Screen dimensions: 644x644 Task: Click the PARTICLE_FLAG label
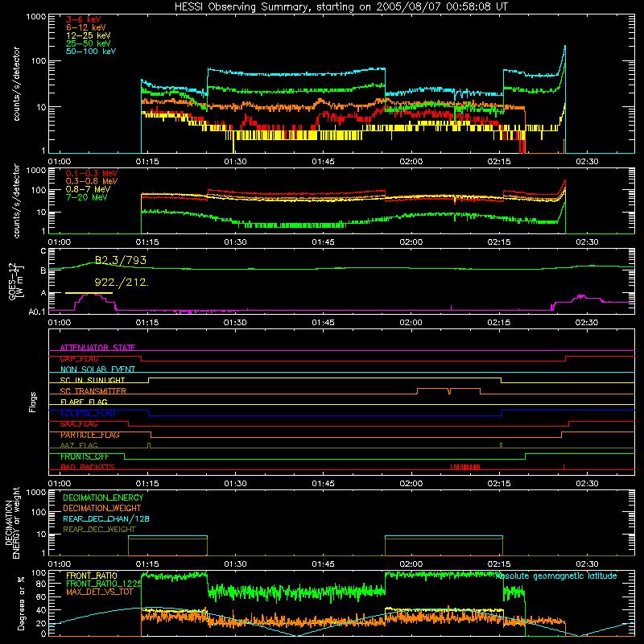pos(90,435)
